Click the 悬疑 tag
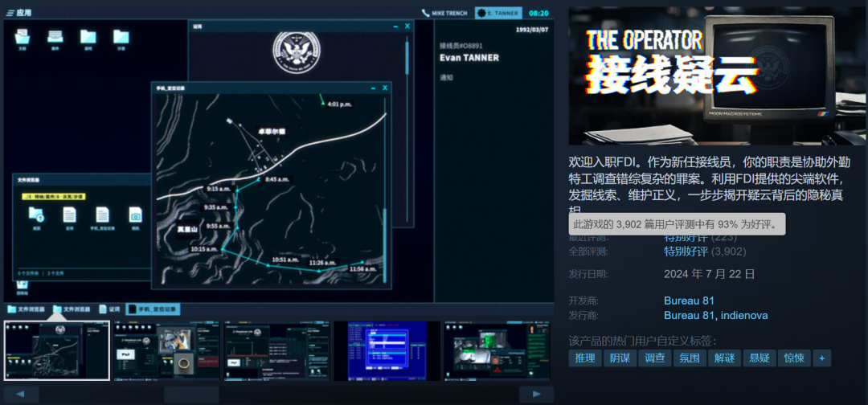The height and width of the screenshot is (405, 868). pyautogui.click(x=759, y=358)
